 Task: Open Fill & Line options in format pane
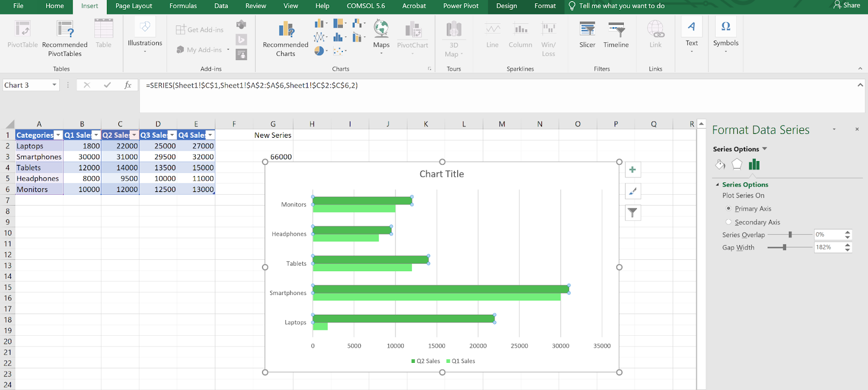pos(720,164)
